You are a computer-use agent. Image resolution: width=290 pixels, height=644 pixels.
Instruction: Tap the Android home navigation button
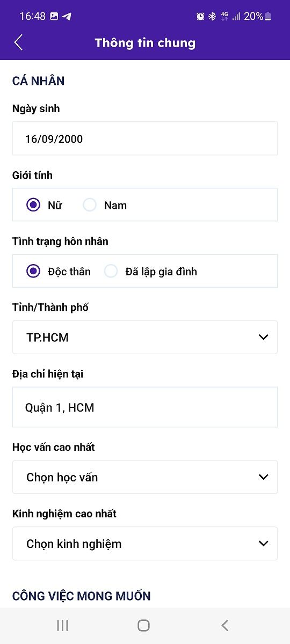click(143, 625)
